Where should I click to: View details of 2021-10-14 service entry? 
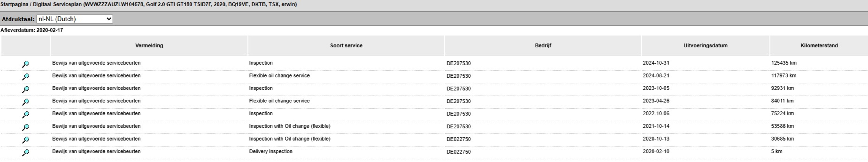[x=26, y=127]
